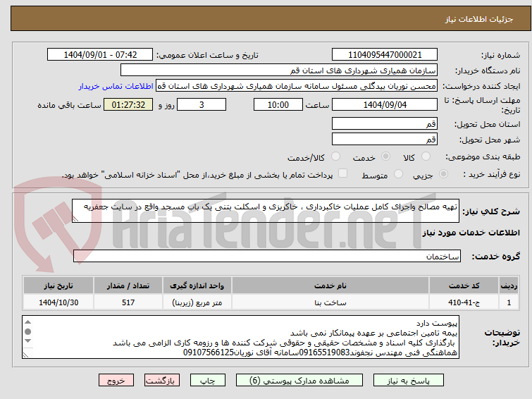Click the 'نام خدمت' column header
532x399 pixels.
point(330,286)
